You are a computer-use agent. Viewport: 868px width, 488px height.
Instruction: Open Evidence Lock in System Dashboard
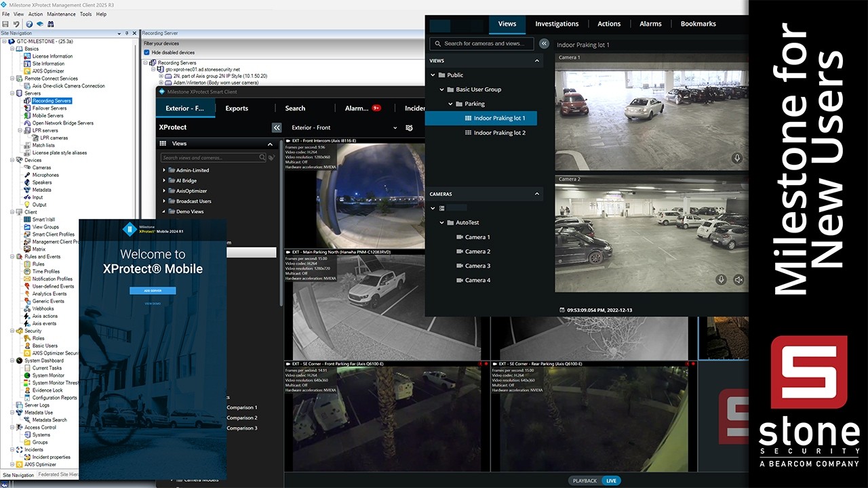47,390
